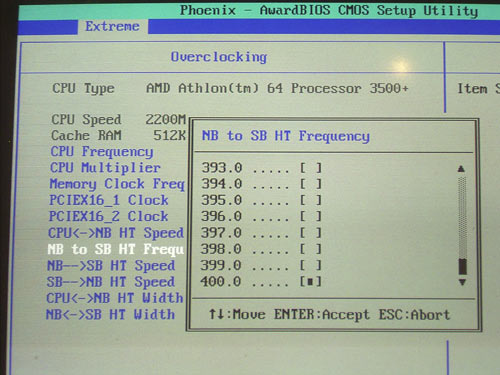The width and height of the screenshot is (500, 375).
Task: Click the 2200M CPU speed value
Action: [165, 119]
